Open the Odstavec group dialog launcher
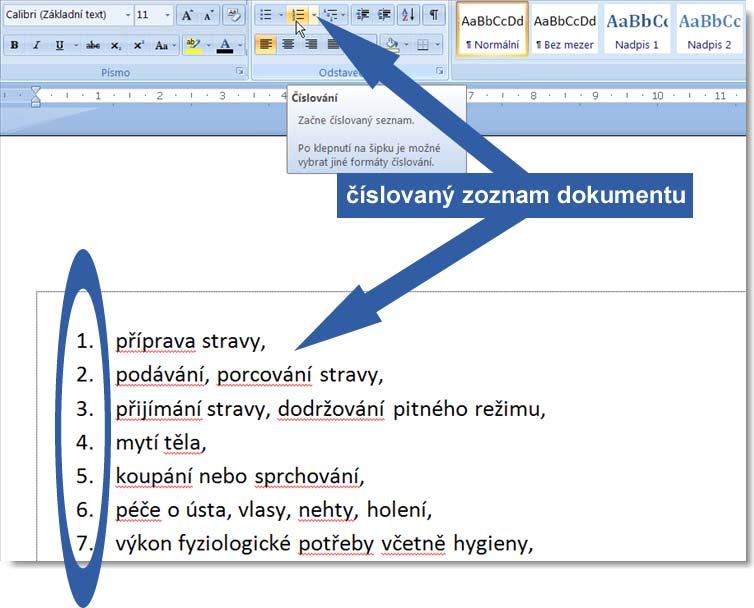 [x=440, y=71]
